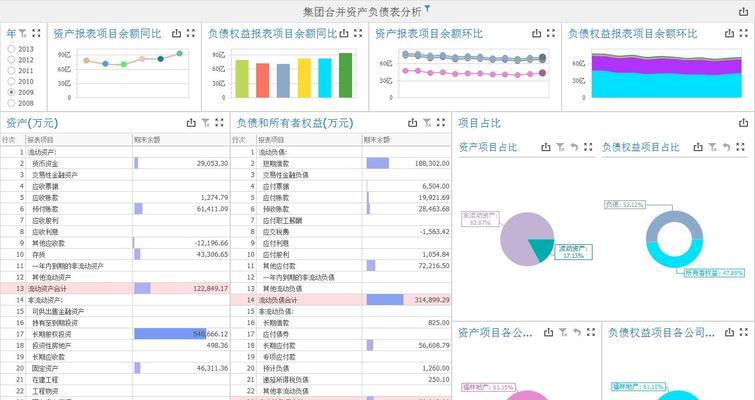Export the 资产报表项目余额环比 chart
This screenshot has width=755, height=400.
pyautogui.click(x=537, y=33)
